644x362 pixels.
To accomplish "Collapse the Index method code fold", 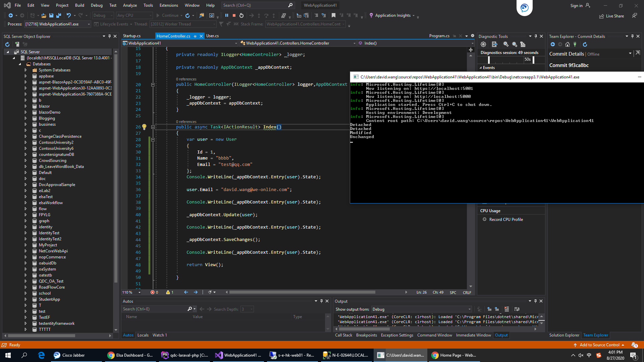I will click(x=153, y=127).
